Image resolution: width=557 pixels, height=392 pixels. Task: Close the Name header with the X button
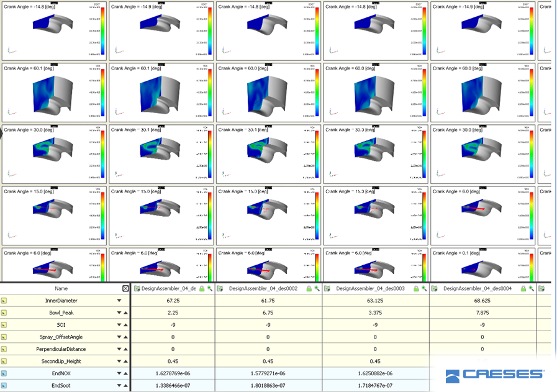point(126,289)
